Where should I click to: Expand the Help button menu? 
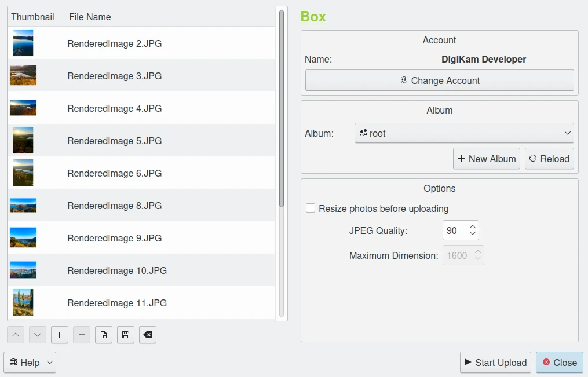(30, 363)
